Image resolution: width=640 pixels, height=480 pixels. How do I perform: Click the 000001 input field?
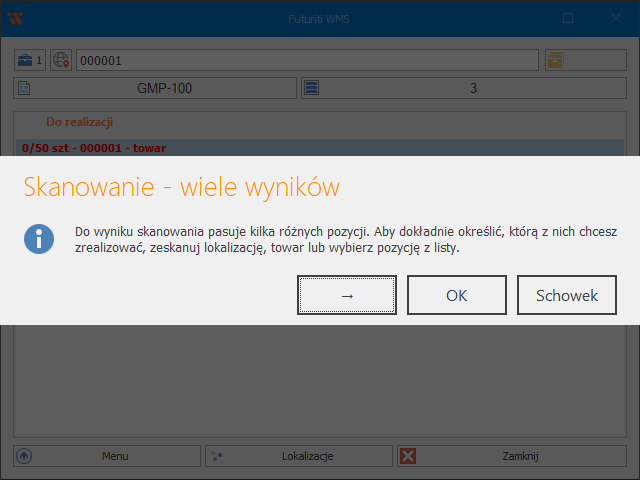coord(305,60)
